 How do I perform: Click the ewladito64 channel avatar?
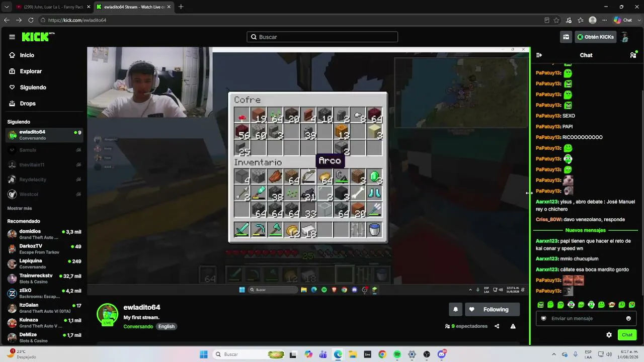(107, 314)
